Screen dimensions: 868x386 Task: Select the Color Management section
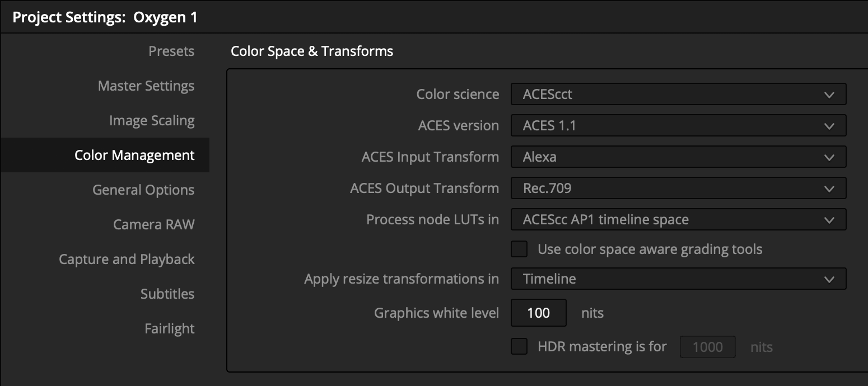pyautogui.click(x=134, y=155)
